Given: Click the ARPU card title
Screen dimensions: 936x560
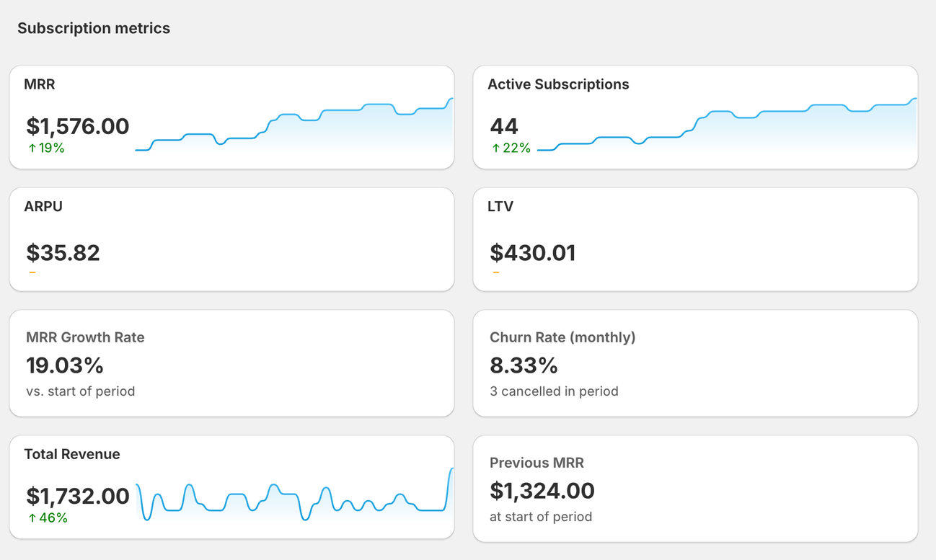Looking at the screenshot, I should point(43,206).
